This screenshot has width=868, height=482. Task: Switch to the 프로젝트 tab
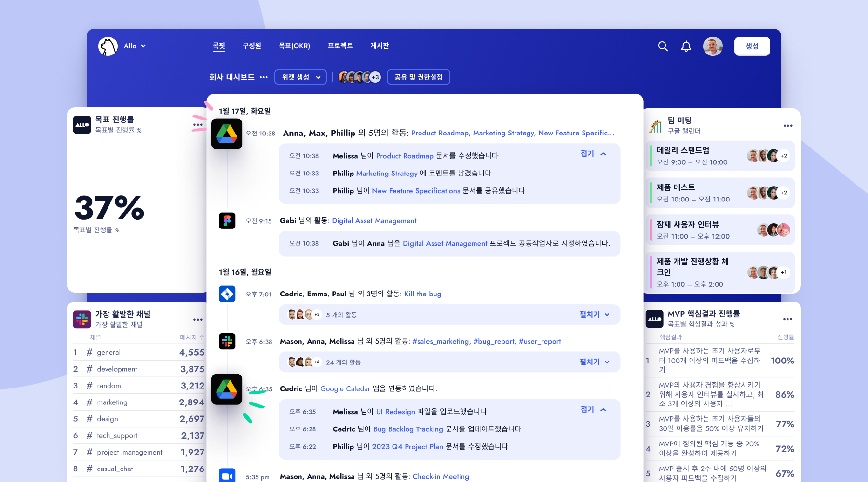[340, 46]
